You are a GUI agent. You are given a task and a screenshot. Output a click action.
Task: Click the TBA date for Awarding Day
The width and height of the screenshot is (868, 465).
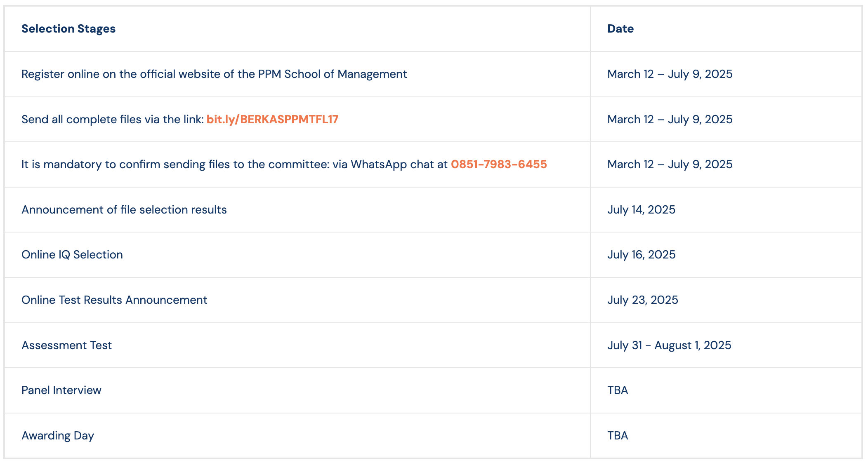618,436
